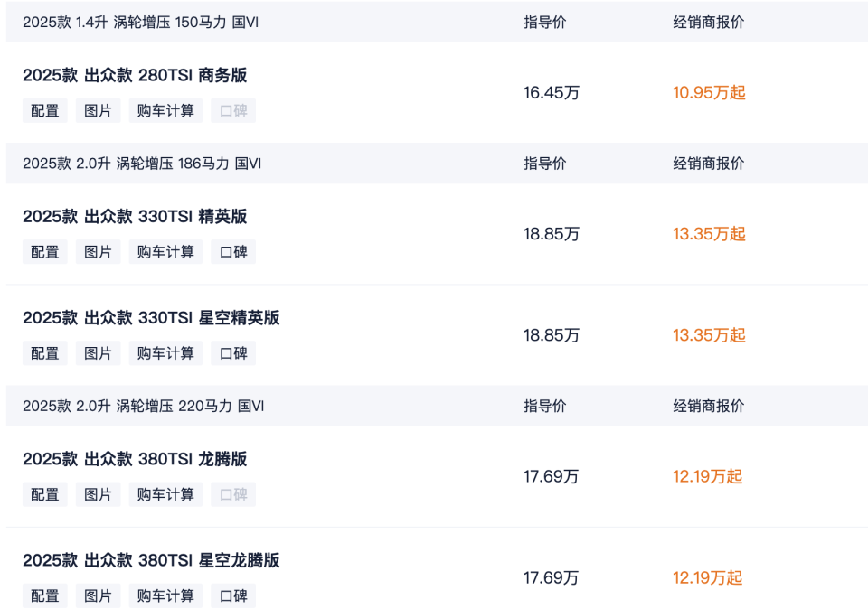Open 口碑 for 380TSI 星空龙腾版
The image size is (868, 609).
point(233,595)
